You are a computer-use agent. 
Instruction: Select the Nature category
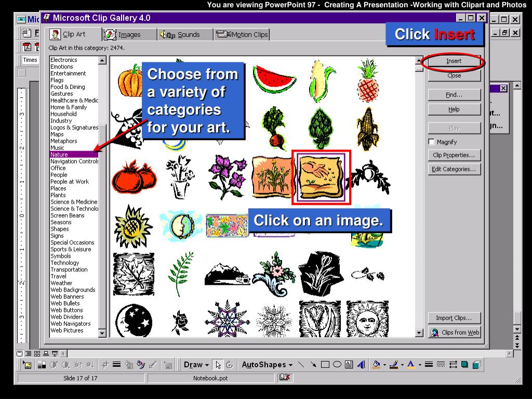point(74,154)
